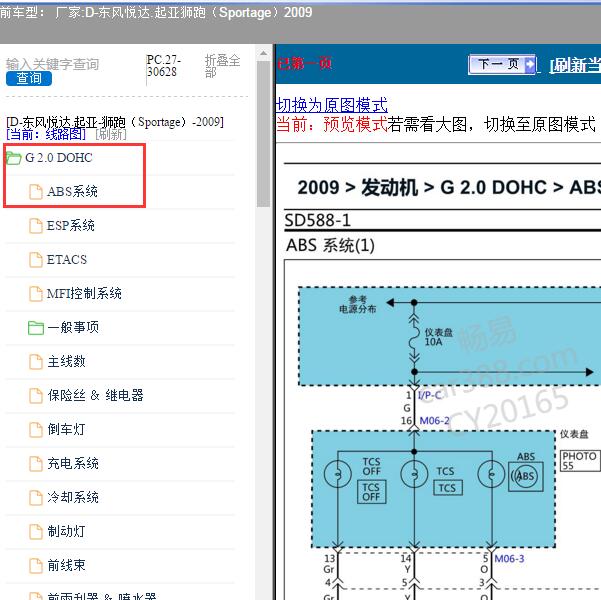
Task: Click the MFI控制系统 page icon
Action: [36, 294]
